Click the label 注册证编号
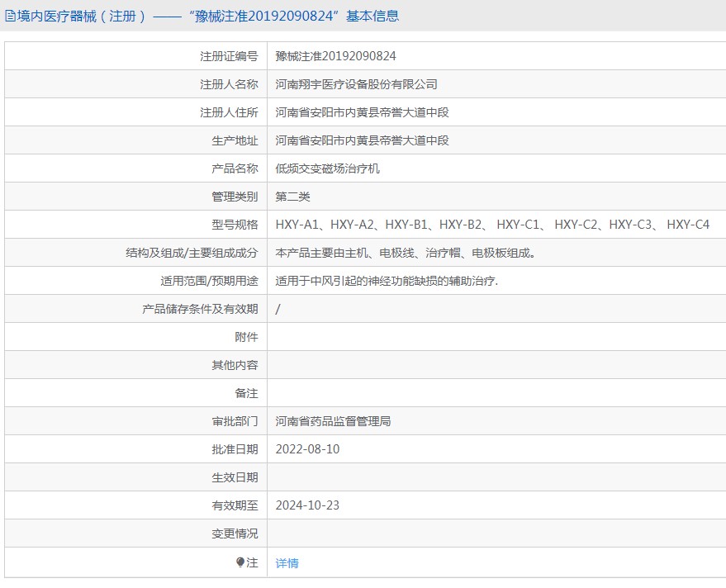Image resolution: width=726 pixels, height=588 pixels. [229, 56]
